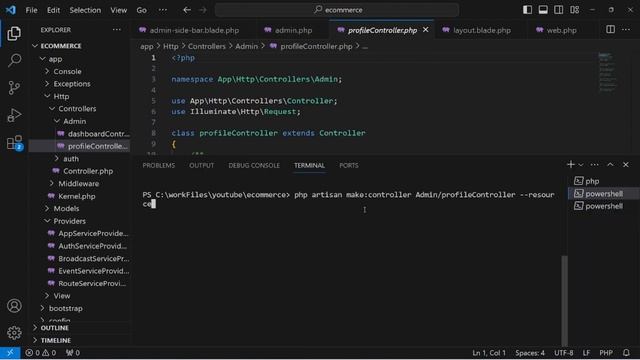Toggle the primary side bar layout icon

point(527,10)
